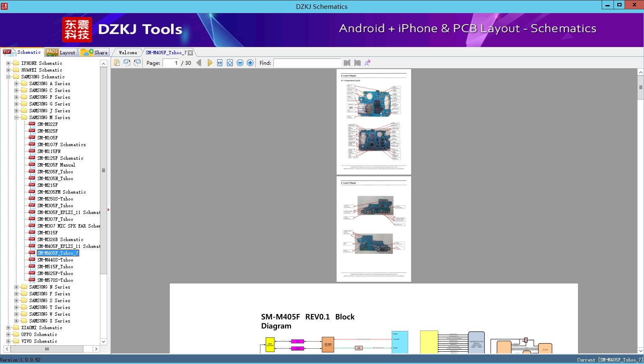
Task: Click the tree panel vertical scrollbar thumb
Action: (103, 170)
